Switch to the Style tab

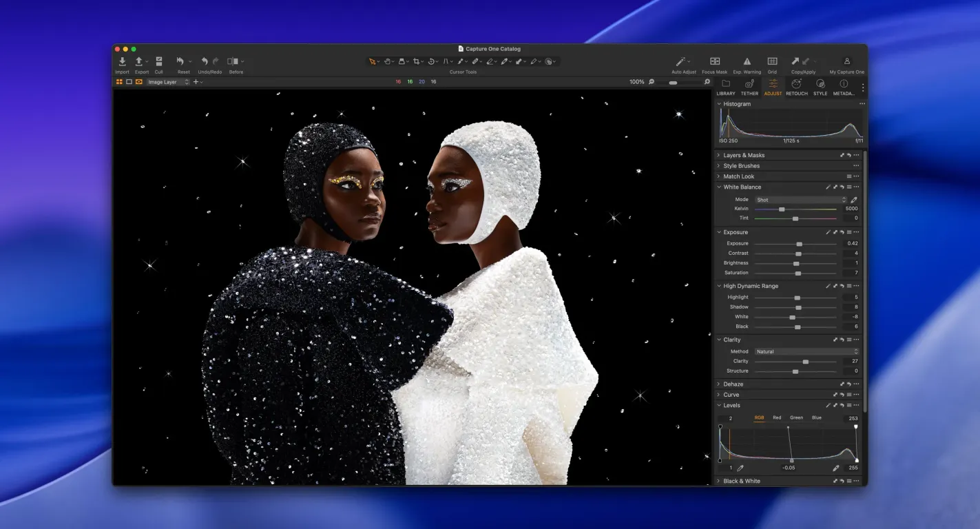820,84
